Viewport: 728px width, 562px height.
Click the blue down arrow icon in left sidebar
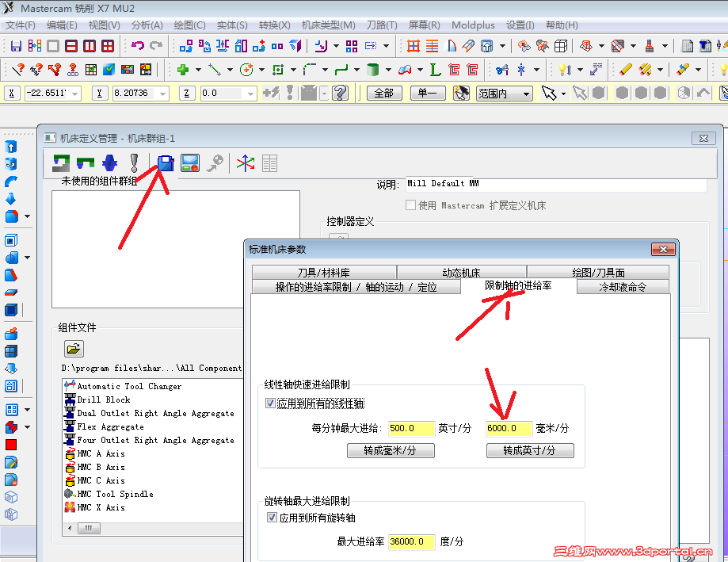[x=10, y=199]
